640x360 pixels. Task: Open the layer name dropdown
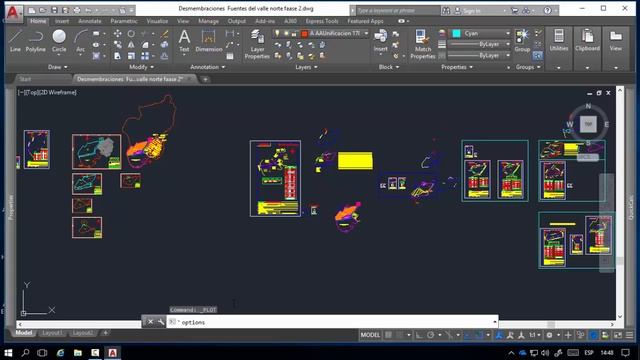366,33
